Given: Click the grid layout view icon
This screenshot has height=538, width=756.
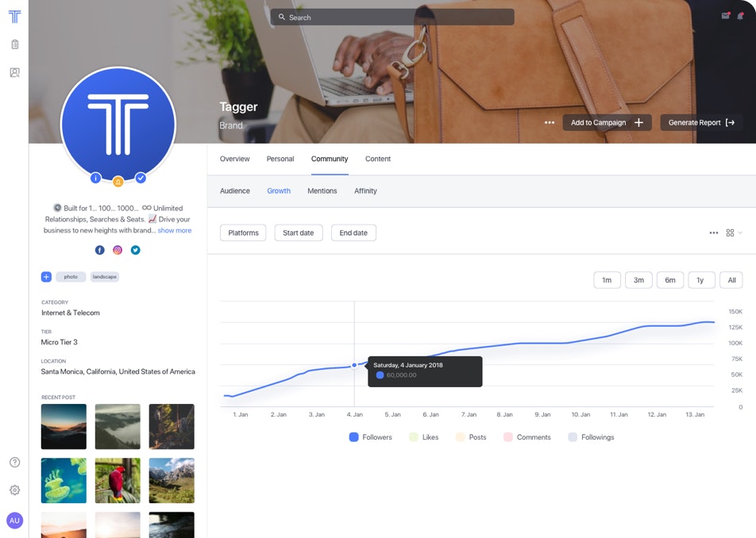Looking at the screenshot, I should (730, 233).
